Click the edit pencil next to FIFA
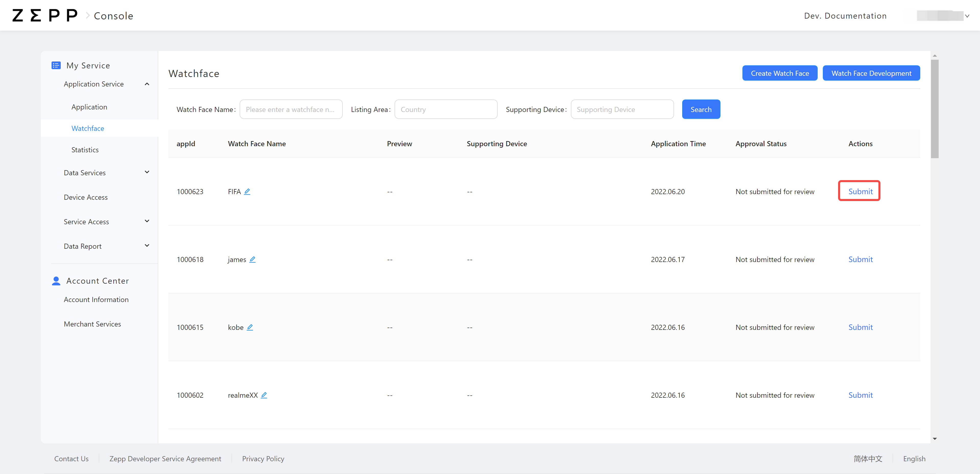The height and width of the screenshot is (474, 980). pos(247,191)
